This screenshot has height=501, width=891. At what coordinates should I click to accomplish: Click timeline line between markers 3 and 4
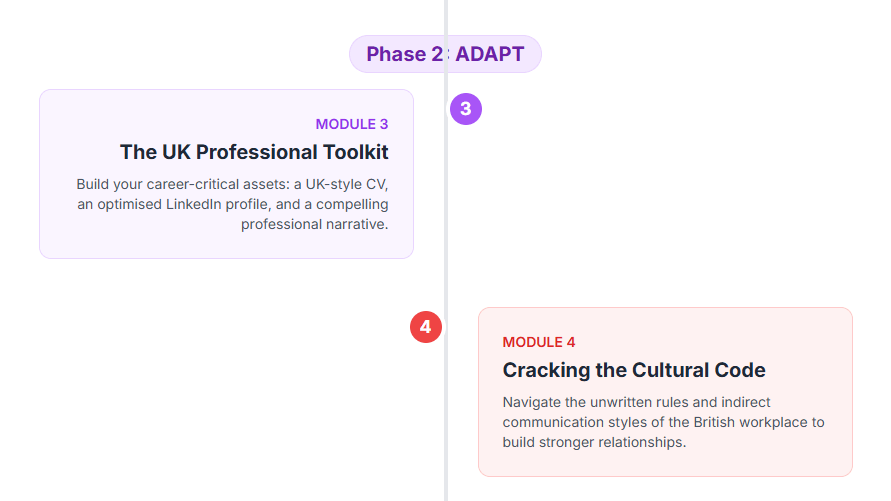pos(446,220)
